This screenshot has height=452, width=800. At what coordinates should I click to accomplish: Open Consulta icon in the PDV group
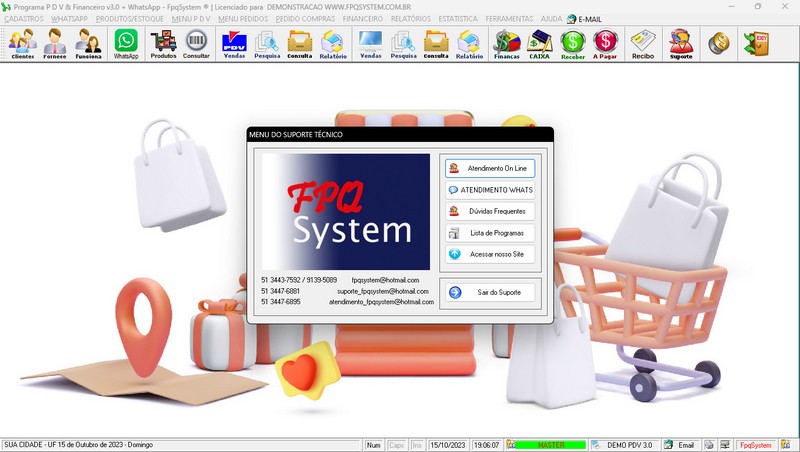(x=299, y=44)
